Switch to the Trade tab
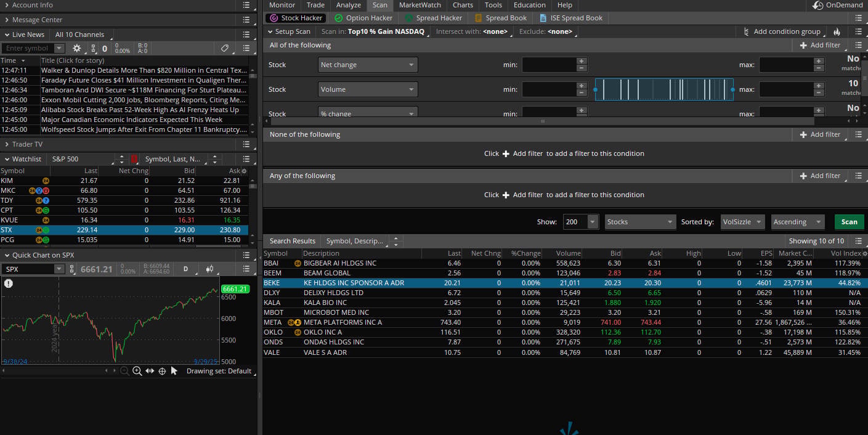This screenshot has width=868, height=435. coord(315,5)
